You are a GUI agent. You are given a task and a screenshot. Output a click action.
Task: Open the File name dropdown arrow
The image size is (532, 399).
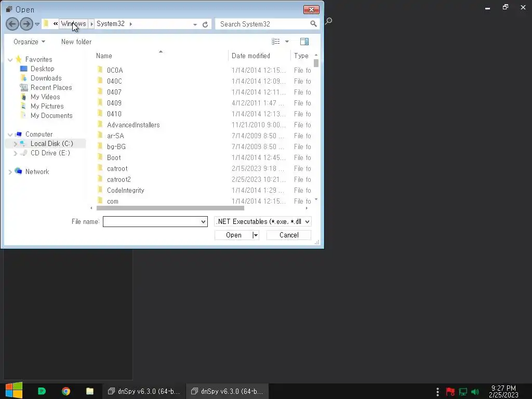pos(203,222)
